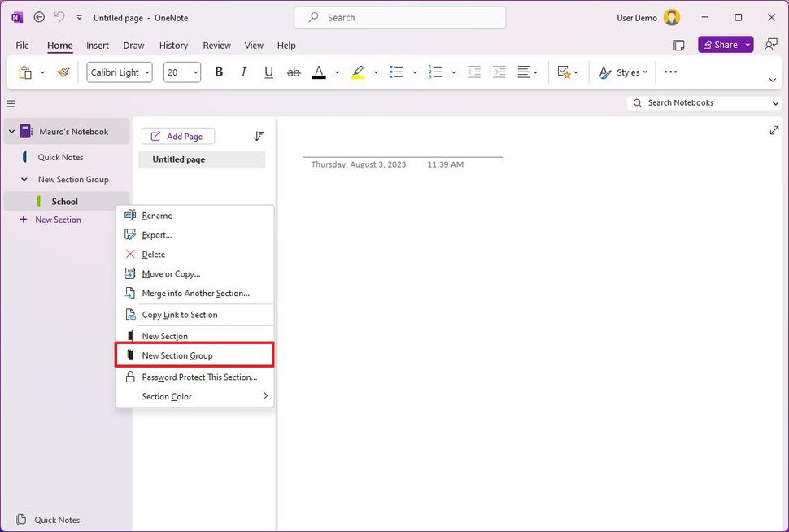
Task: Expand the font color dropdown arrow
Action: point(337,72)
